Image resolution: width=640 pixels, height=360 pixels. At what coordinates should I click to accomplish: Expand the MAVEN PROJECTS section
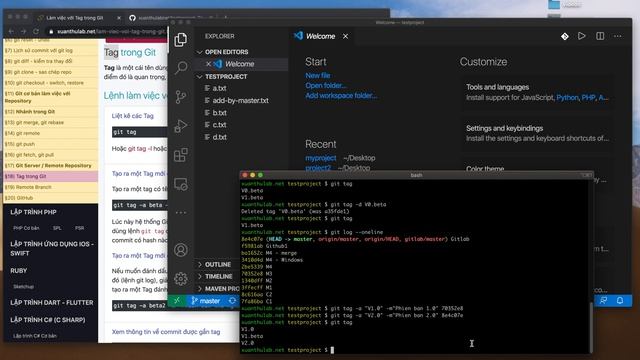coord(218,289)
